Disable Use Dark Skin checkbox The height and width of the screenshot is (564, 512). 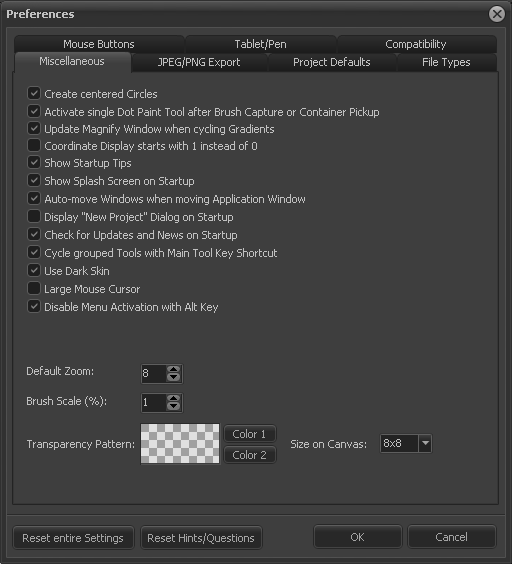tap(34, 270)
